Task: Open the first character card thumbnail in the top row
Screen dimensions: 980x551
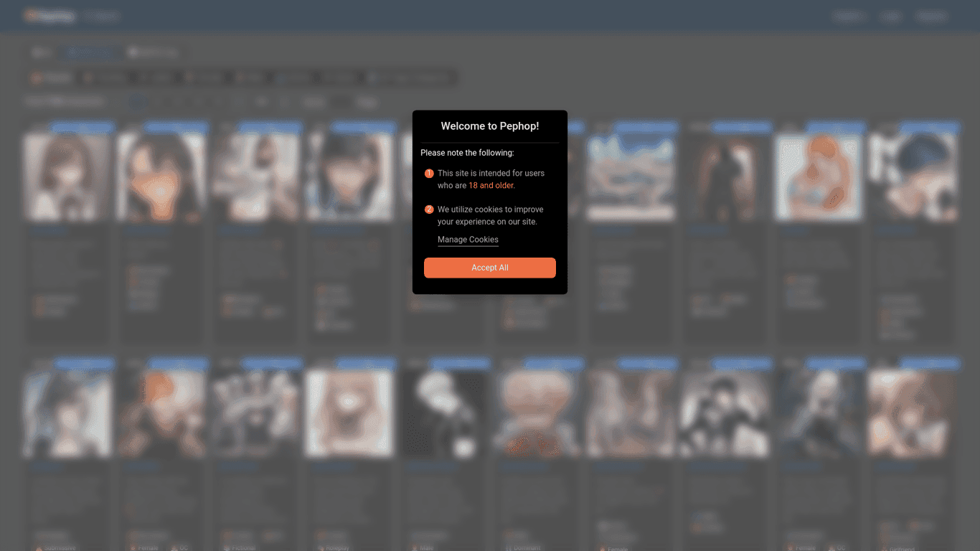Action: [68, 176]
